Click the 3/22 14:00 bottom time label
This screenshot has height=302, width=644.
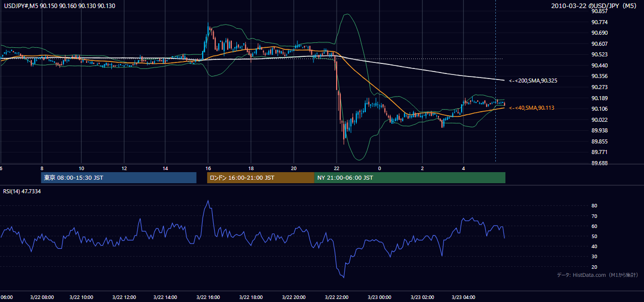pos(165,297)
